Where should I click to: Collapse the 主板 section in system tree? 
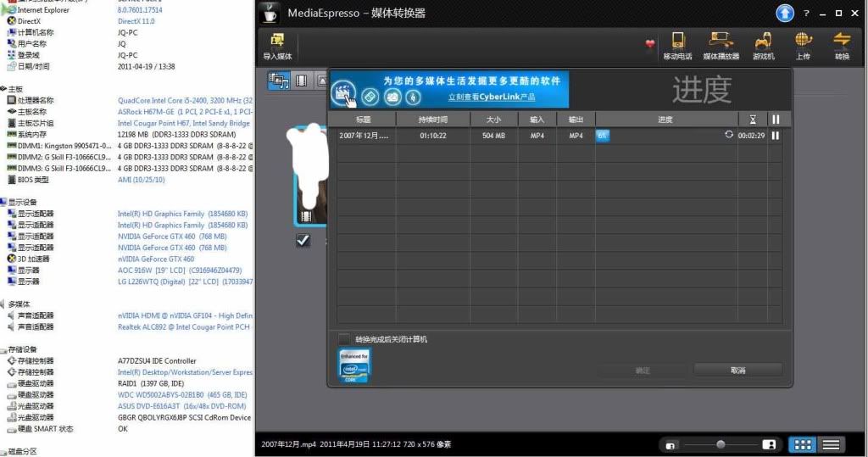pos(3,89)
